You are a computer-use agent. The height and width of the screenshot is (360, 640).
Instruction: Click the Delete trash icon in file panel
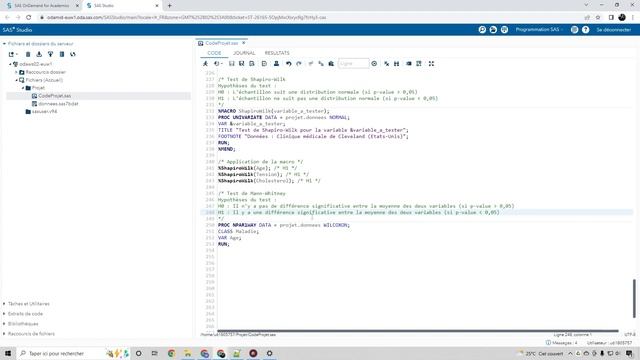28,54
